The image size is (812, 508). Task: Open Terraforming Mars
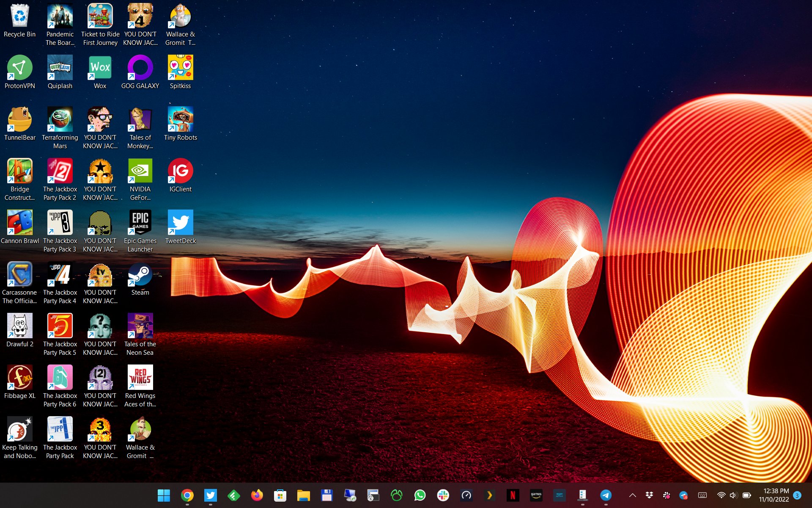point(60,119)
